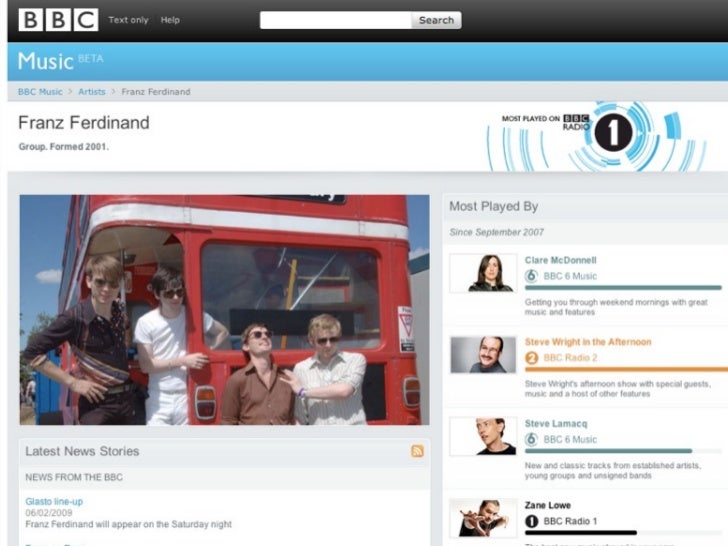Click the Most Played By heading
The width and height of the screenshot is (728, 546).
point(494,206)
